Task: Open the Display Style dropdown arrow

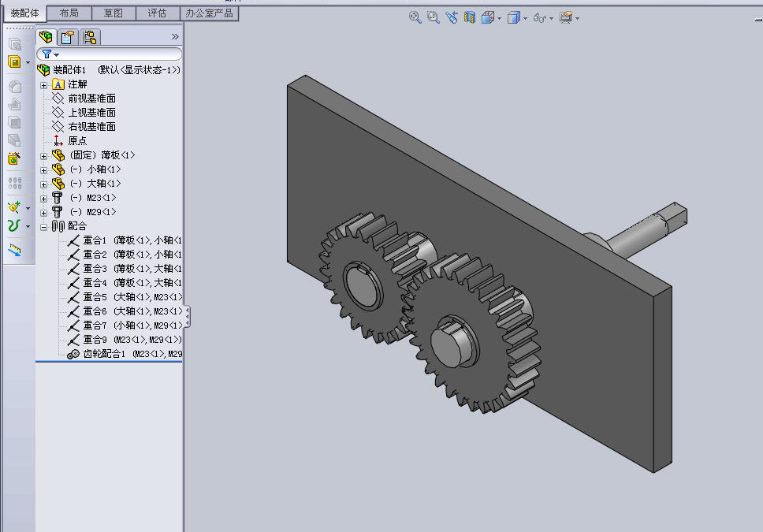Action: click(x=525, y=18)
